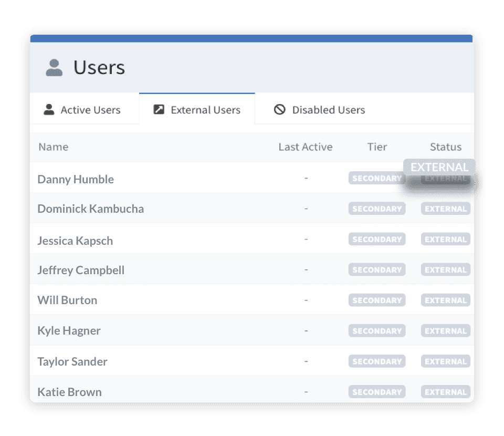
Task: Open the Disabled Users tab
Action: click(x=319, y=110)
